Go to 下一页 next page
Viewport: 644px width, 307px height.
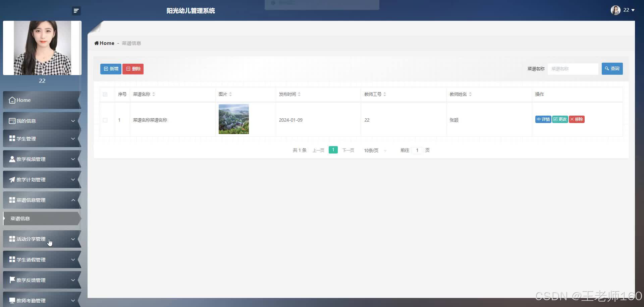[348, 150]
